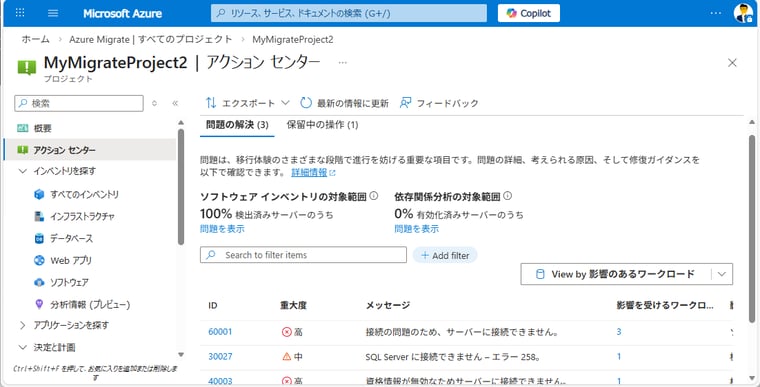This screenshot has width=760, height=387.
Task: Switch to 保留中の操作 (1) tab
Action: 322,125
